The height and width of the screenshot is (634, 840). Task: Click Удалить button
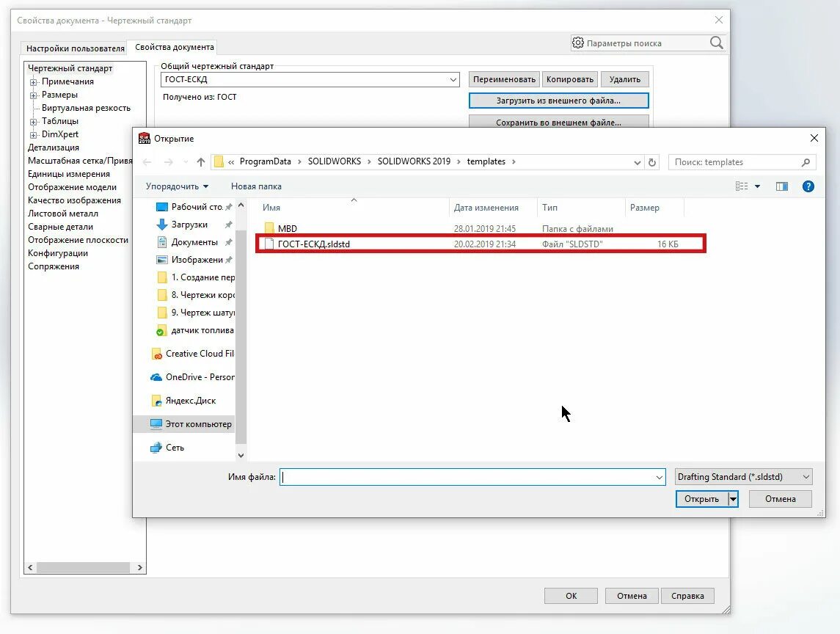tap(624, 79)
